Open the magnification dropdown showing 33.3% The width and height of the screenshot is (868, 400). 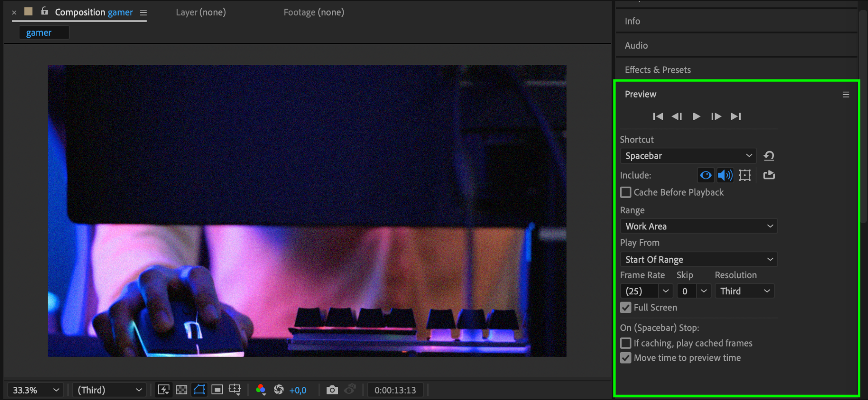click(36, 390)
